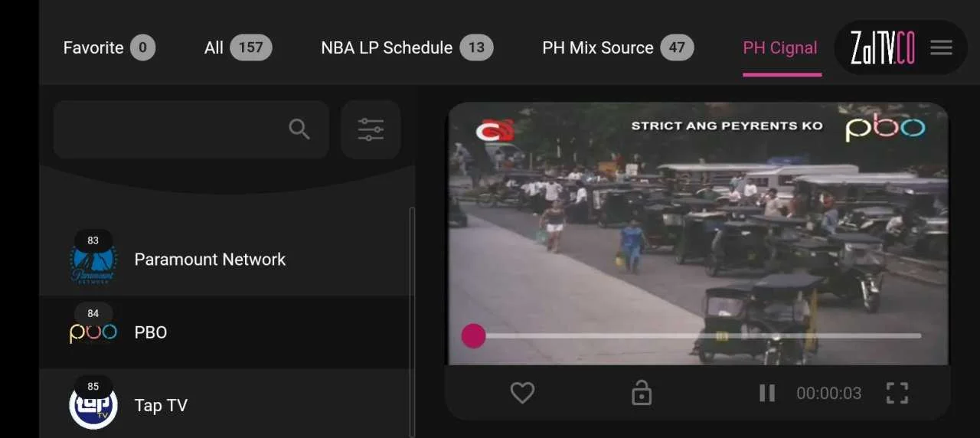Click the search magnifier icon
The width and height of the screenshot is (980, 438).
click(299, 129)
